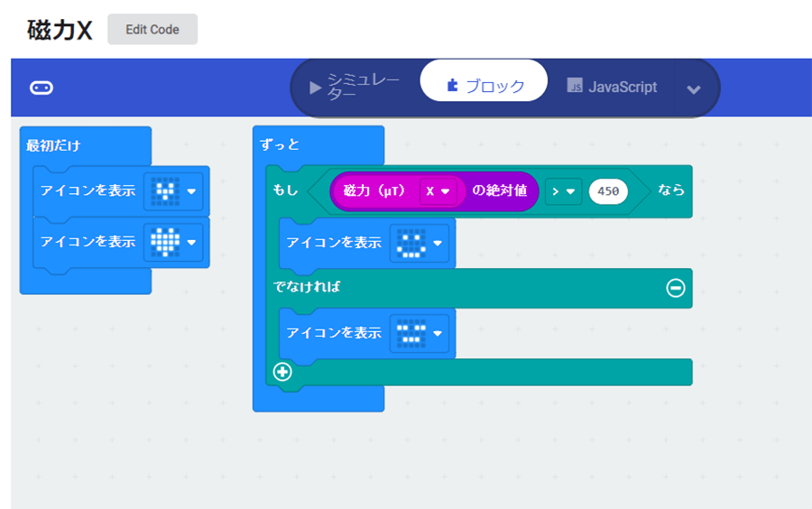Remove else branch with minus icon
The image size is (812, 509).
tap(675, 288)
